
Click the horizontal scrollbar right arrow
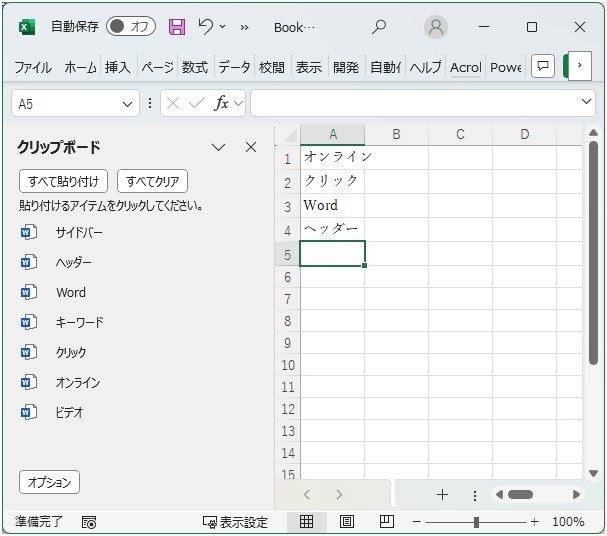(x=576, y=495)
